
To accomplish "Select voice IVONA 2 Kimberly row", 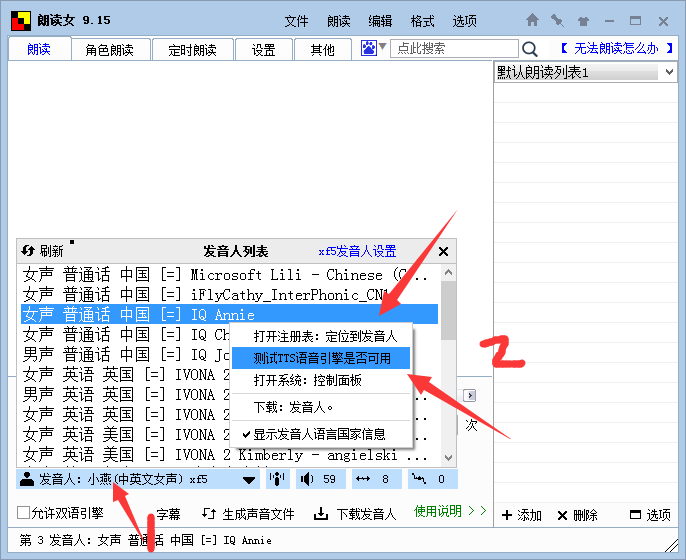I will click(x=230, y=455).
